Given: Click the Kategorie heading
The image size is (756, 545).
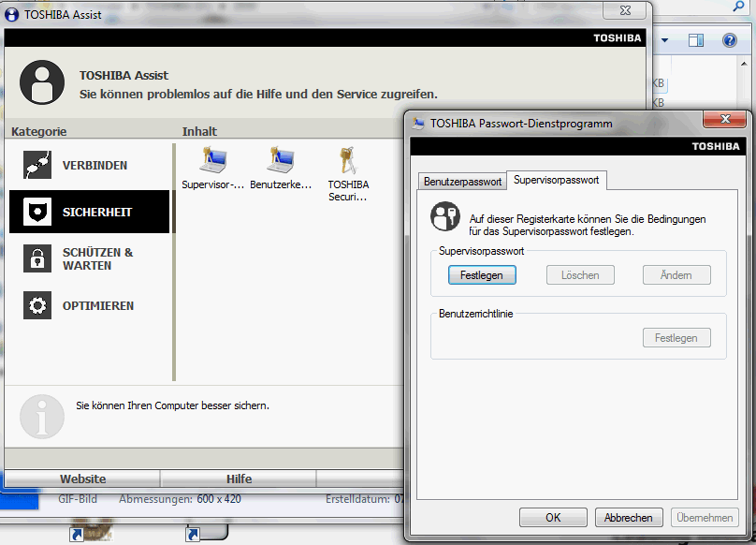Looking at the screenshot, I should (39, 131).
